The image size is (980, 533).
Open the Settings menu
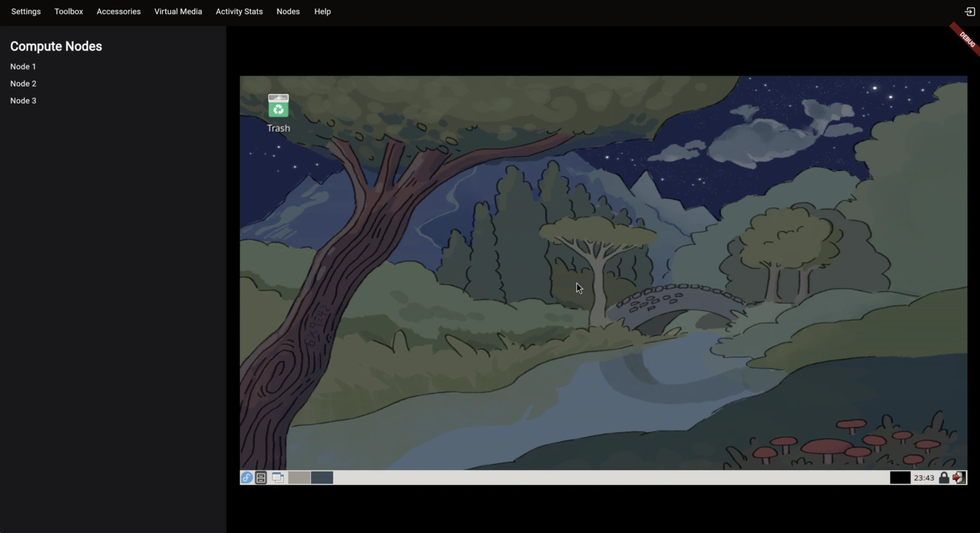[26, 12]
